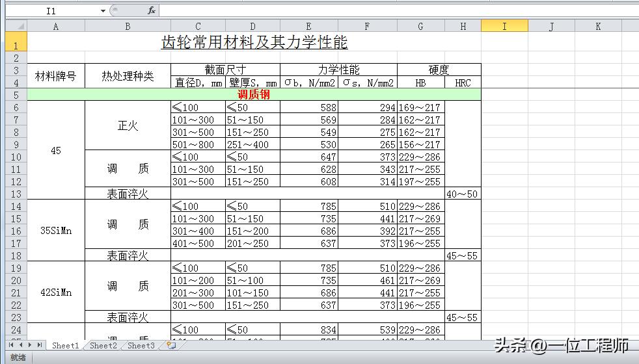Screen dimensions: 639x364
Task: Select column J header
Action: [x=551, y=27]
